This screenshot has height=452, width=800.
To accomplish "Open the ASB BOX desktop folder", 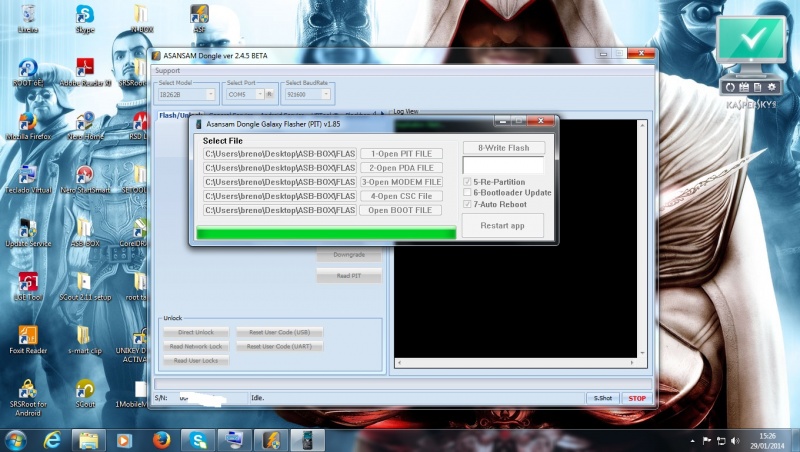I will [x=85, y=233].
